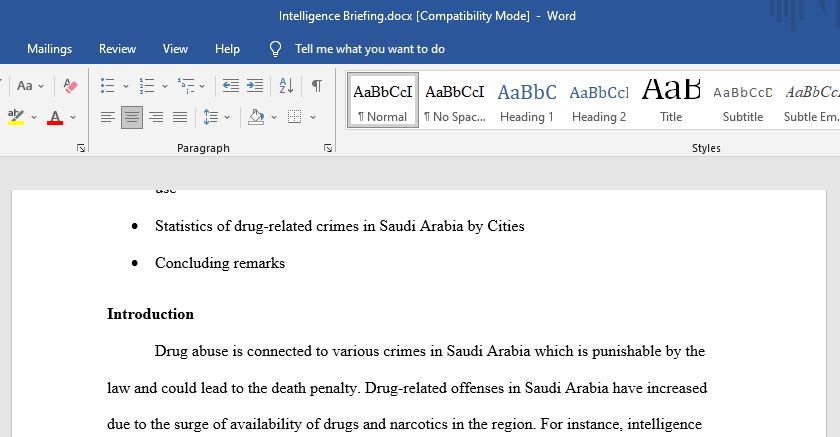Click the Concluding remarks bullet text

click(220, 263)
